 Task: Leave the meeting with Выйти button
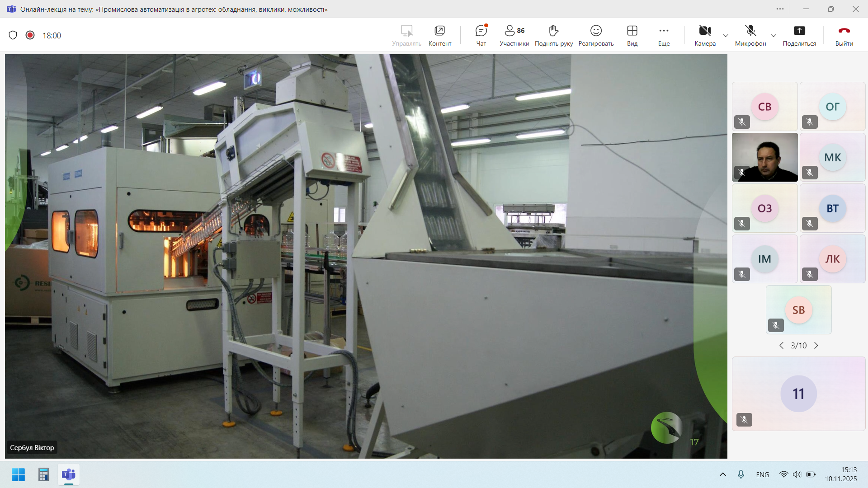click(x=844, y=35)
